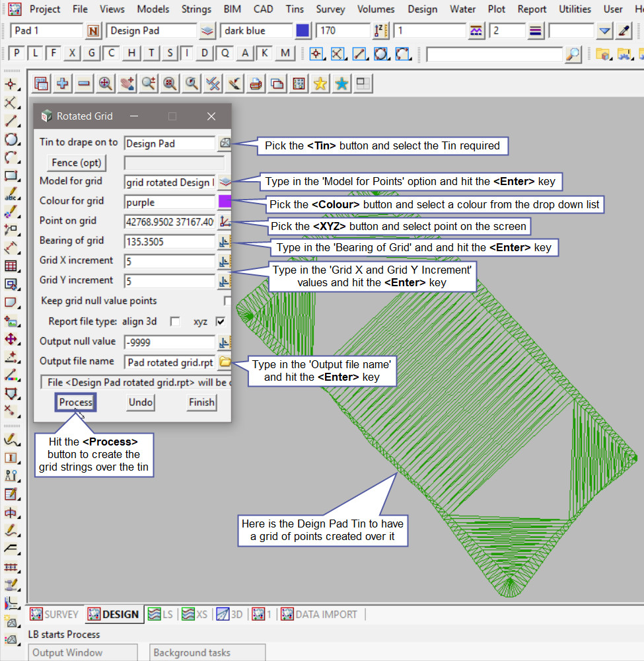
Task: Click the purple Colour for grid swatch
Action: 225,202
